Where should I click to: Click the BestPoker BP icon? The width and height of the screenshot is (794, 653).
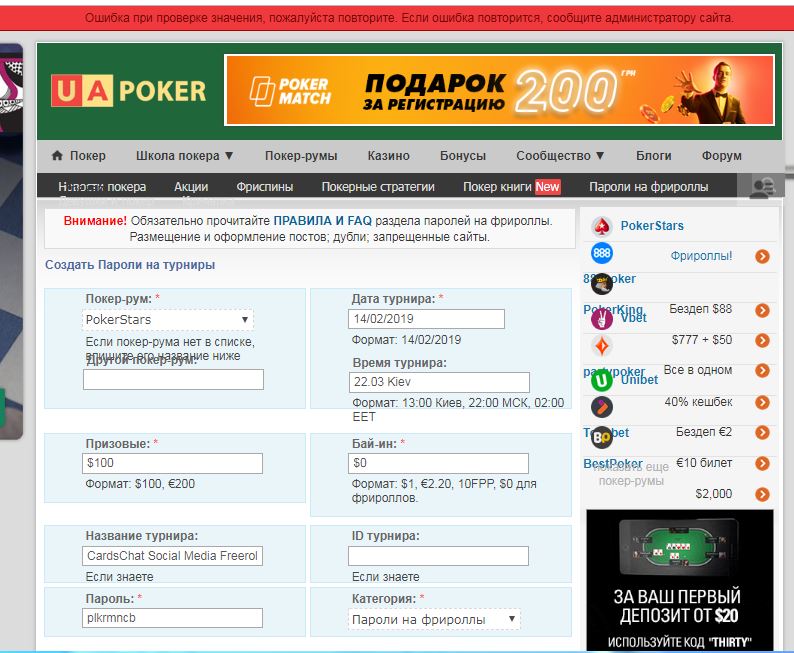pyautogui.click(x=602, y=437)
